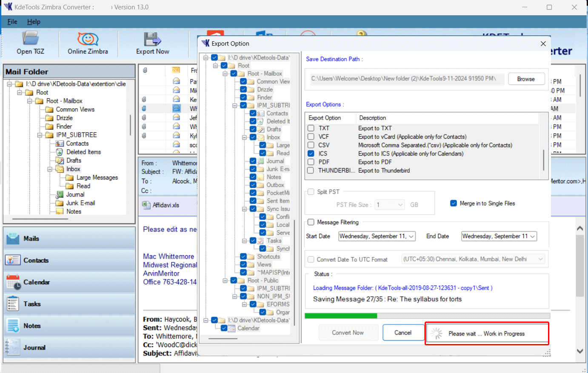Open the File menu
This screenshot has height=373, width=588.
pos(12,22)
